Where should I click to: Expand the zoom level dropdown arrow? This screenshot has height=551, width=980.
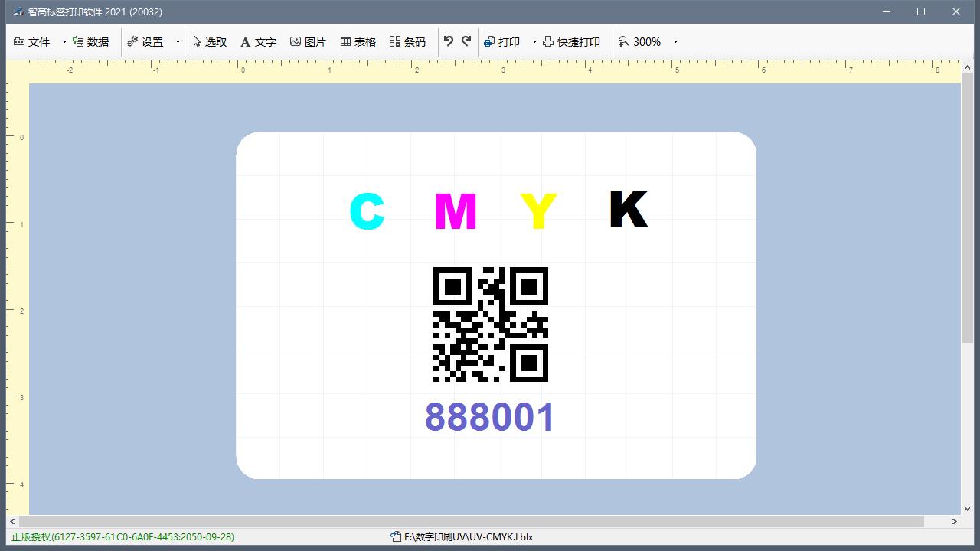pyautogui.click(x=675, y=42)
